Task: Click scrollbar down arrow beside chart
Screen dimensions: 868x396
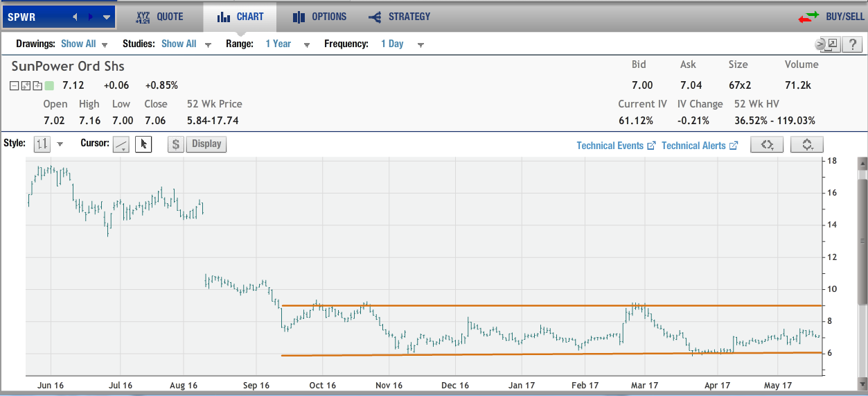Action: [862, 384]
